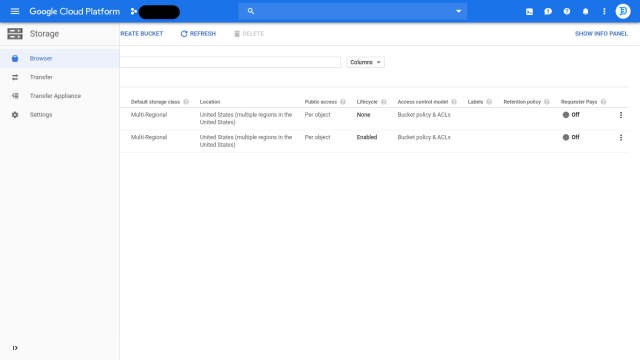Click Per object in Enabled-lifecycle row
This screenshot has width=640, height=360.
pos(318,137)
